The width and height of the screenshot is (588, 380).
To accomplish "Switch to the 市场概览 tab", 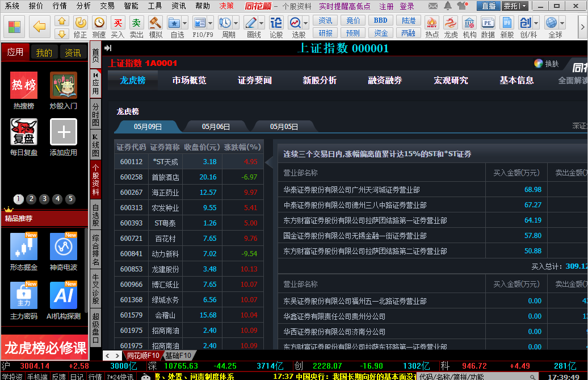I will [189, 80].
